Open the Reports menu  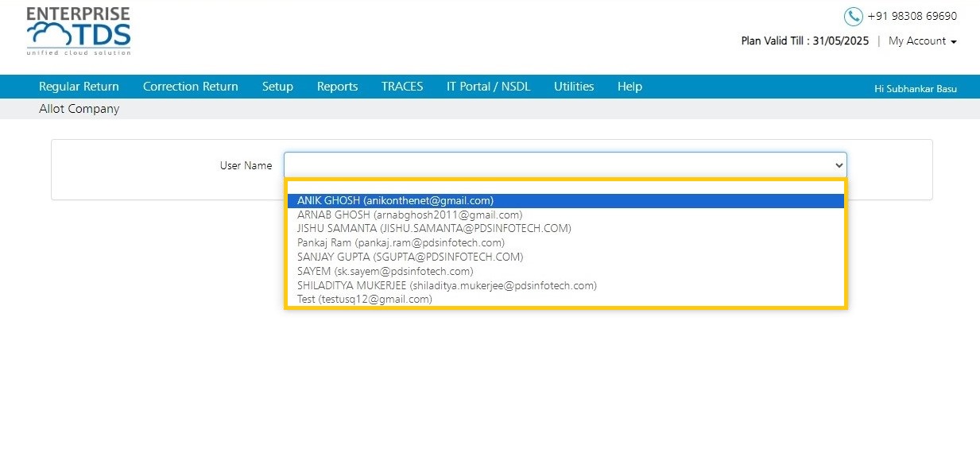(337, 87)
